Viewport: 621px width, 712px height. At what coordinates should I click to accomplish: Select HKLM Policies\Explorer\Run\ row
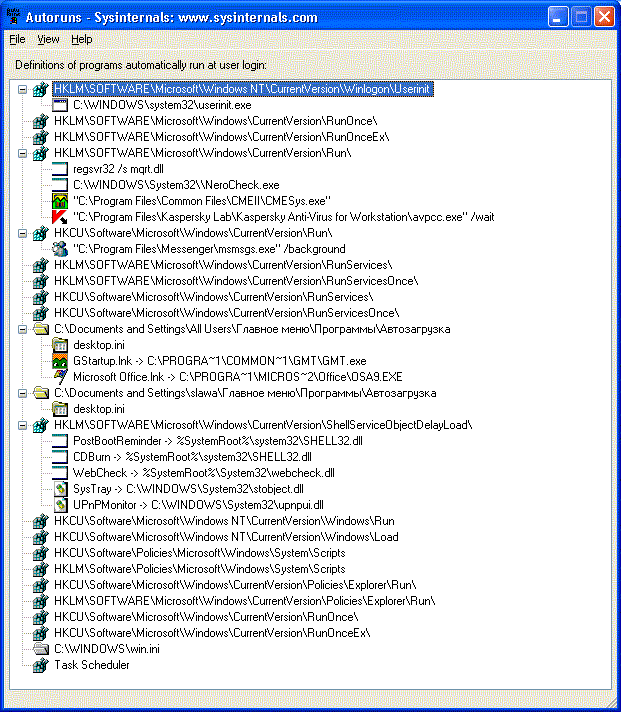(245, 601)
